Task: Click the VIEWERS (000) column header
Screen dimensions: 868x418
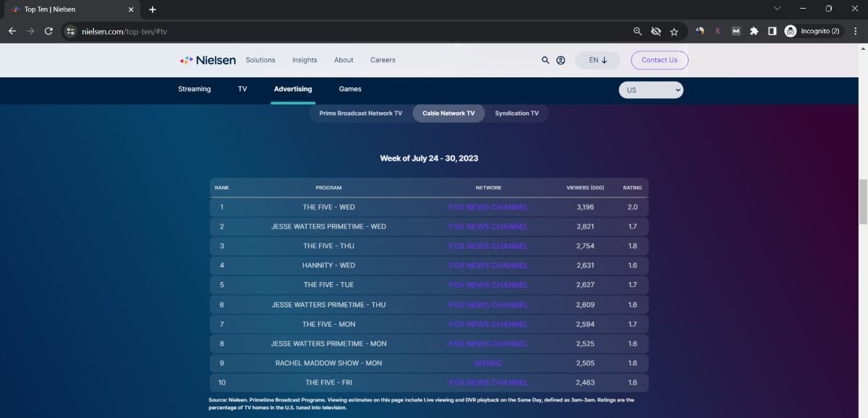Action: coord(585,188)
